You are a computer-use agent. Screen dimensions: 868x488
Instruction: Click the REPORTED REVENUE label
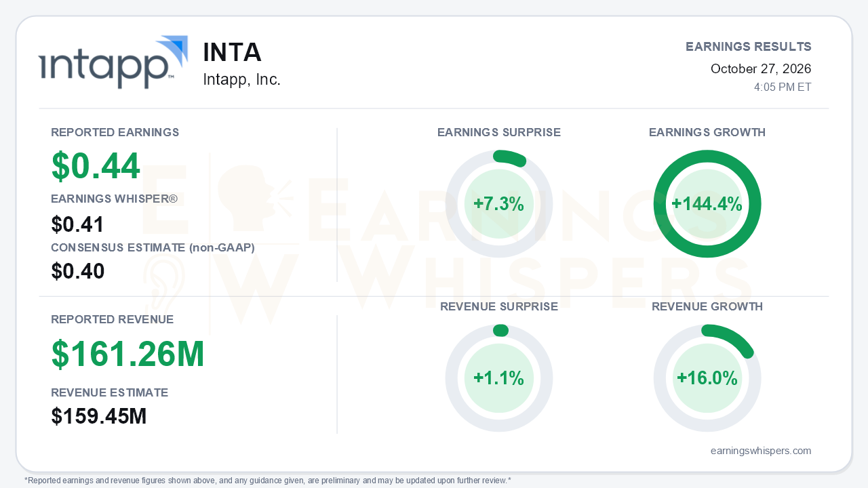(x=113, y=319)
